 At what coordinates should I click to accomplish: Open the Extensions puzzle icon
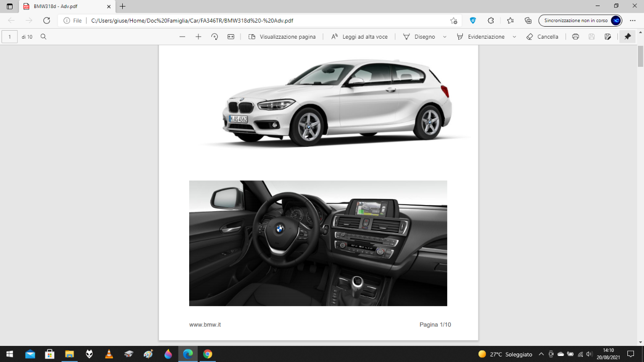(491, 21)
